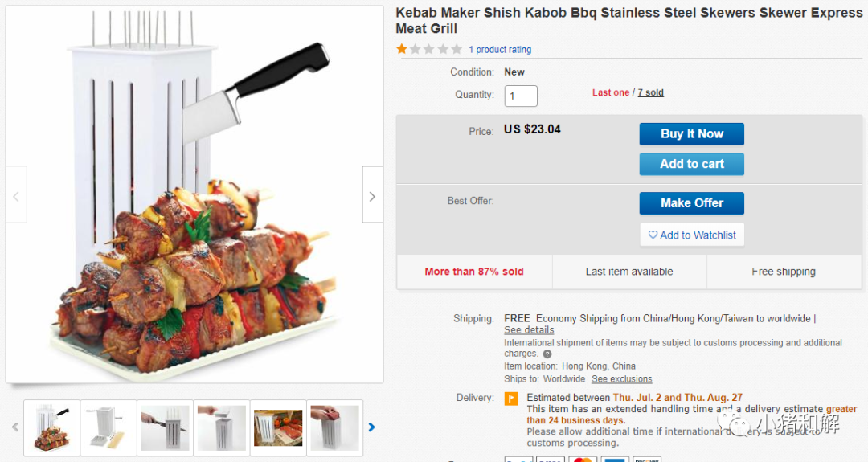Click the Mastercard payment icon
The image size is (868, 462).
click(582, 460)
